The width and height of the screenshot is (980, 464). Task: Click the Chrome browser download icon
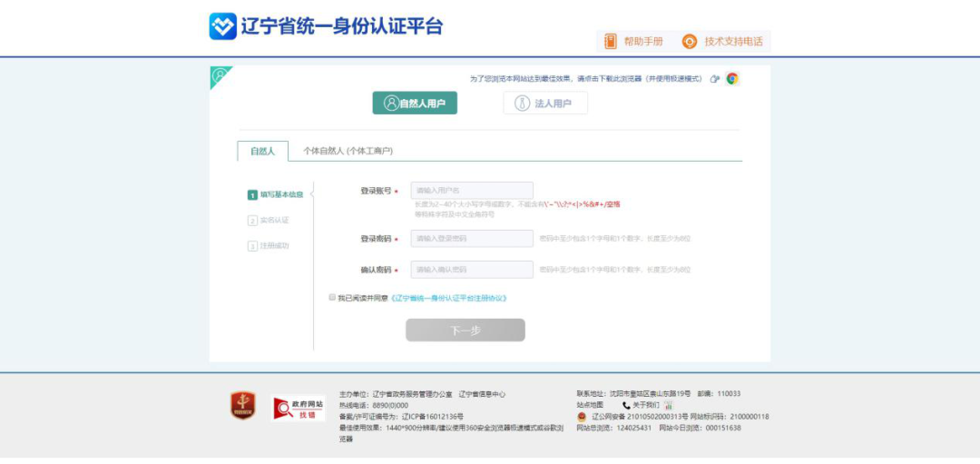click(731, 79)
